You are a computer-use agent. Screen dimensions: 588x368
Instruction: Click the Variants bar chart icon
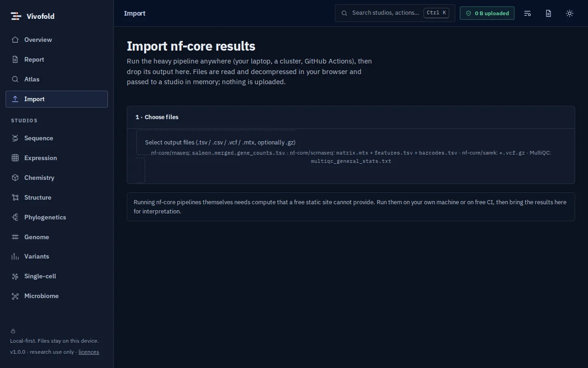point(15,256)
